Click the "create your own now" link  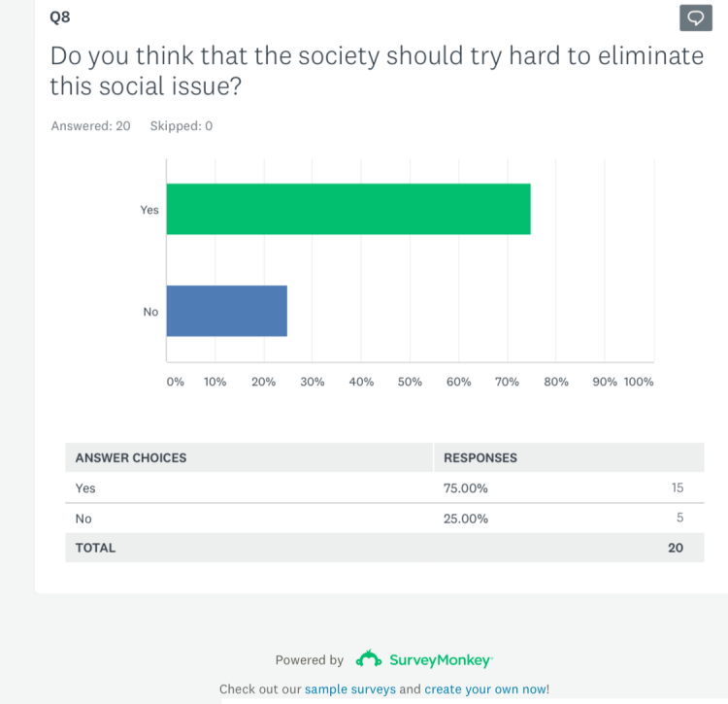484,689
